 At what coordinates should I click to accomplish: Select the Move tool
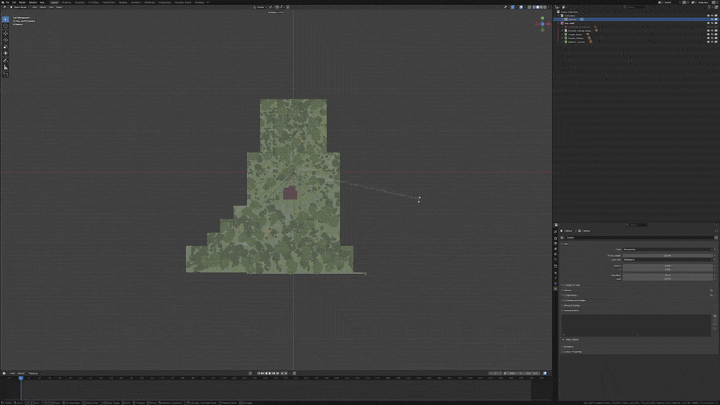(6, 33)
